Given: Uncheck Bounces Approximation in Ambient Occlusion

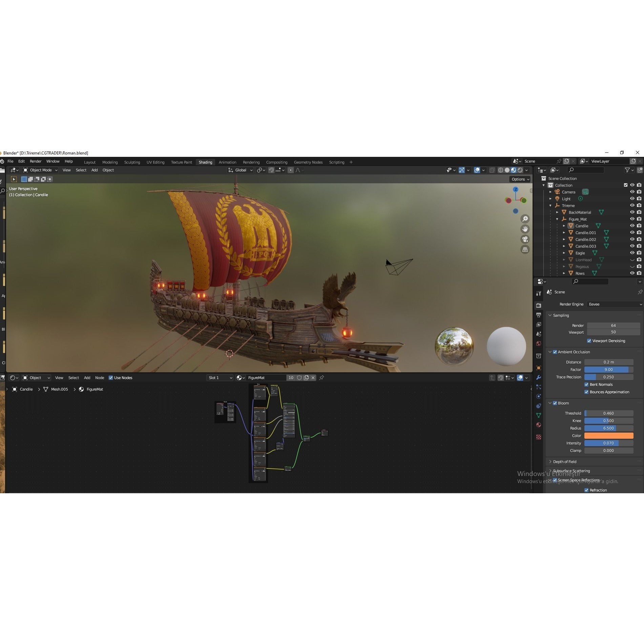Looking at the screenshot, I should [x=586, y=392].
